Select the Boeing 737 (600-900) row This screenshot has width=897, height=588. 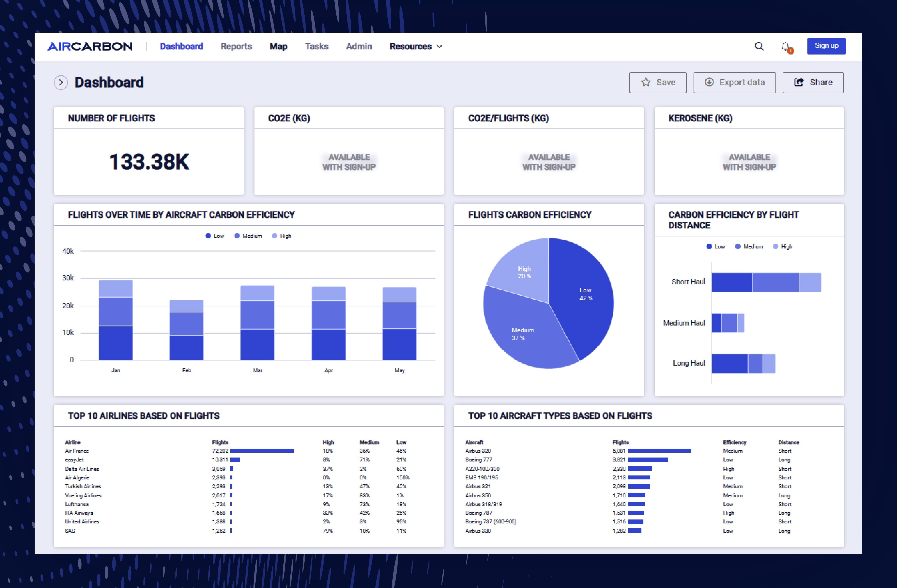click(632, 522)
